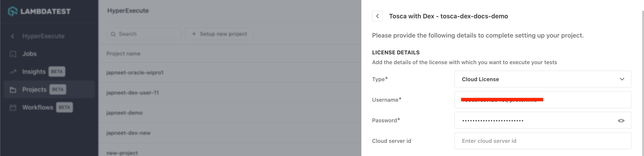Open the Jobs sidebar icon
The image size is (644, 156).
pos(13,54)
